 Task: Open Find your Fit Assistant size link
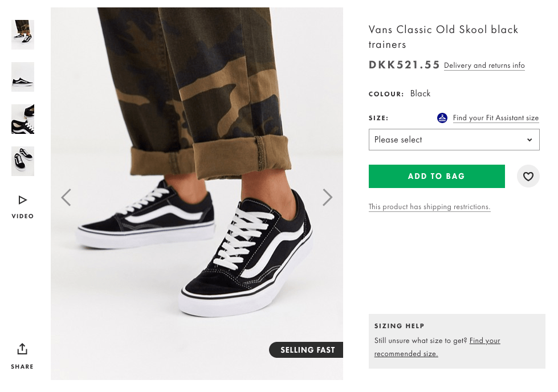point(495,118)
